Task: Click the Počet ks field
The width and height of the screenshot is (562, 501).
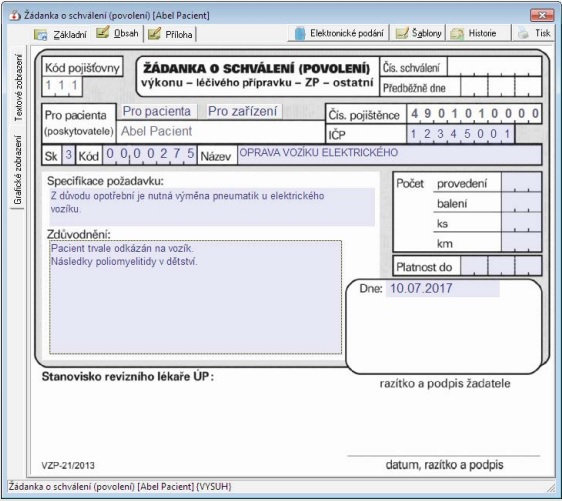Action: click(x=521, y=223)
